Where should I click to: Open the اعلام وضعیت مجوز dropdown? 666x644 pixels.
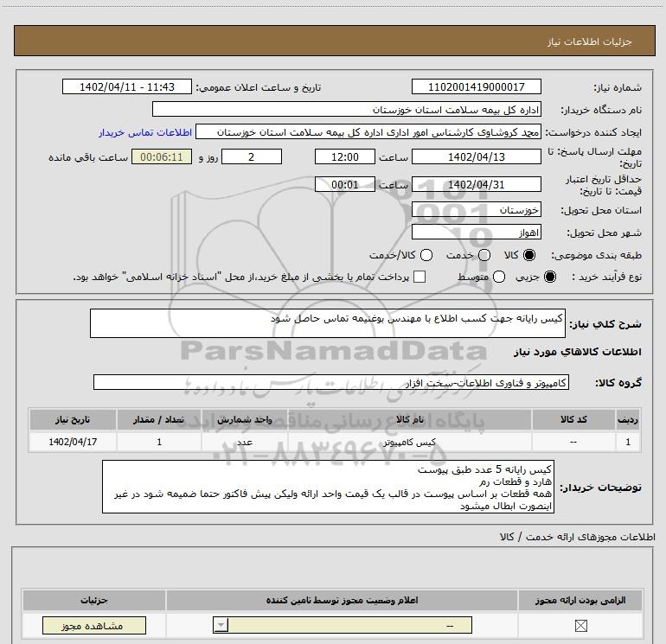tap(343, 625)
